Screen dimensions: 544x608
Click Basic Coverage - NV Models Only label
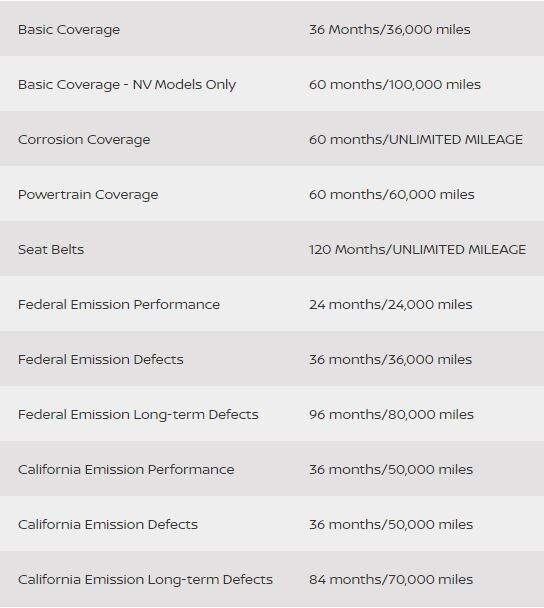127,85
